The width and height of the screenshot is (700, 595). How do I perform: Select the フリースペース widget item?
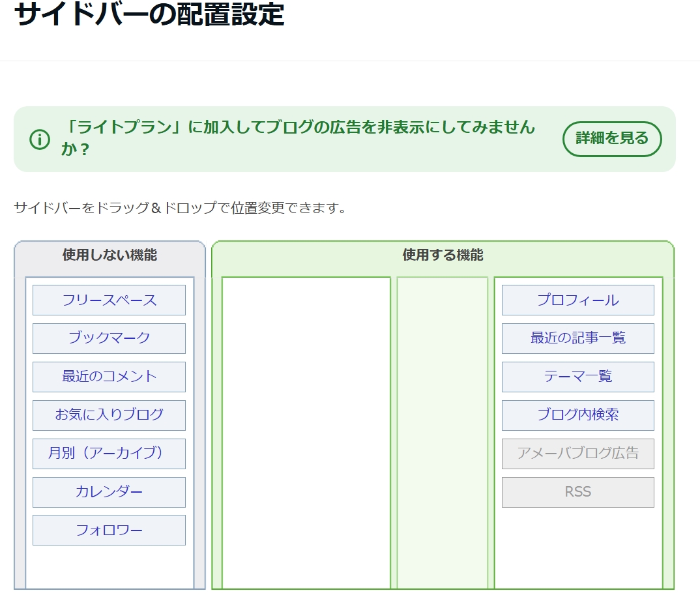[x=108, y=300]
